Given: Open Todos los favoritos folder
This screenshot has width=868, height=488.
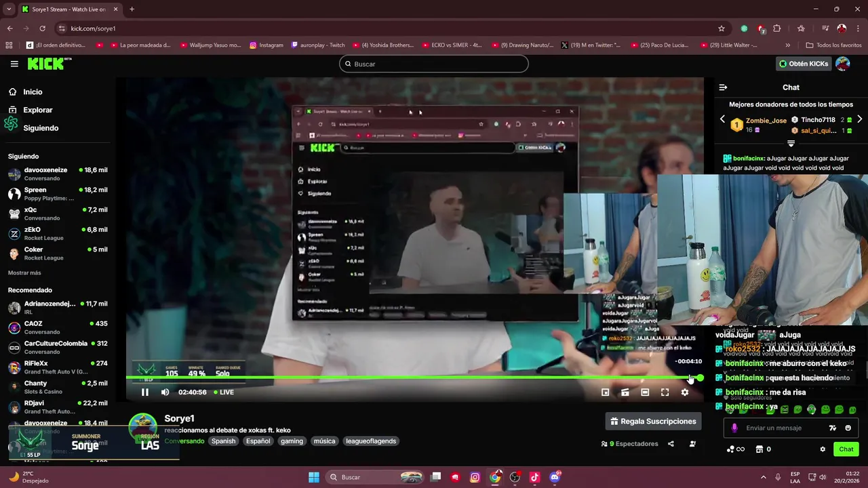Looking at the screenshot, I should (833, 45).
